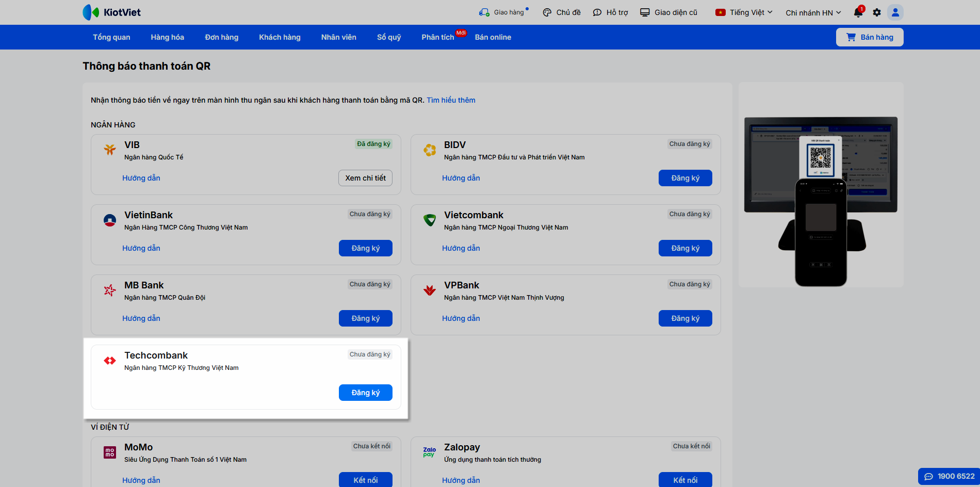This screenshot has width=980, height=487.
Task: Register VietinBank with Đăng ký
Action: coord(366,248)
